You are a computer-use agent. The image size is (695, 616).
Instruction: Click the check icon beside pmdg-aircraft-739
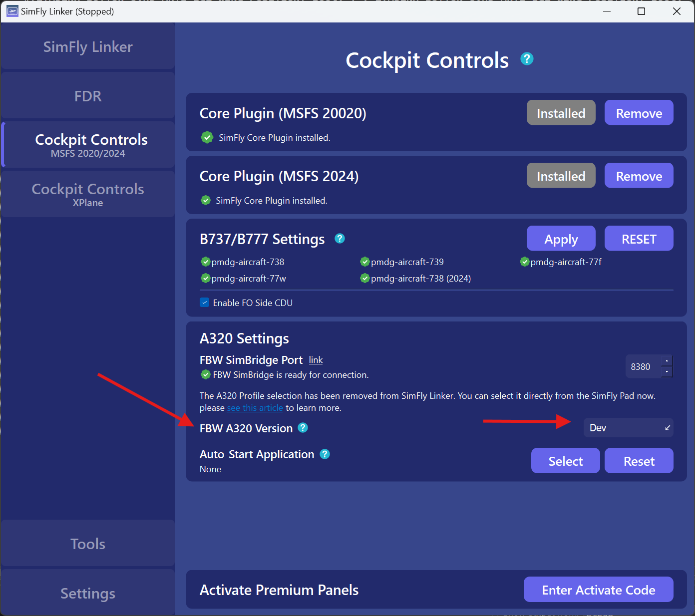(x=365, y=262)
